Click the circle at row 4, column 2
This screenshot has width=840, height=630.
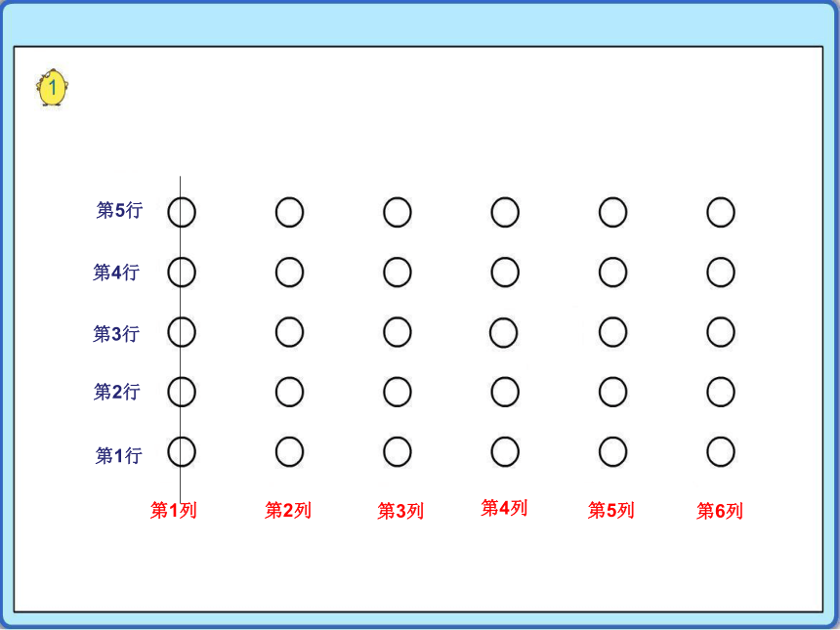[290, 273]
